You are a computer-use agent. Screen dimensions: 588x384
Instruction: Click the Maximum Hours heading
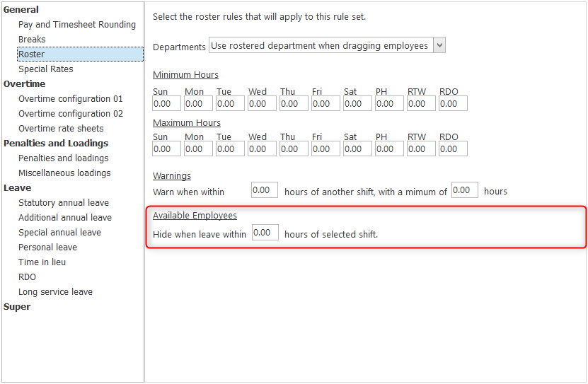coord(187,123)
